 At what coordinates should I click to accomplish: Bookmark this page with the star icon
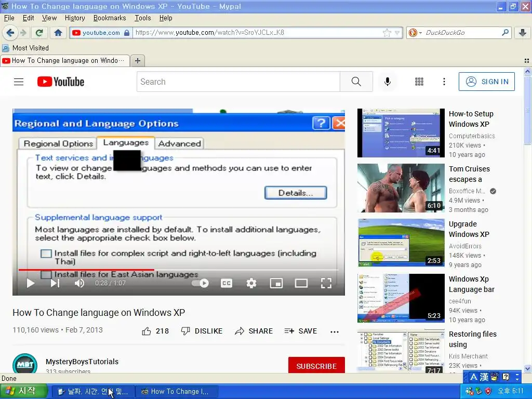tap(387, 33)
